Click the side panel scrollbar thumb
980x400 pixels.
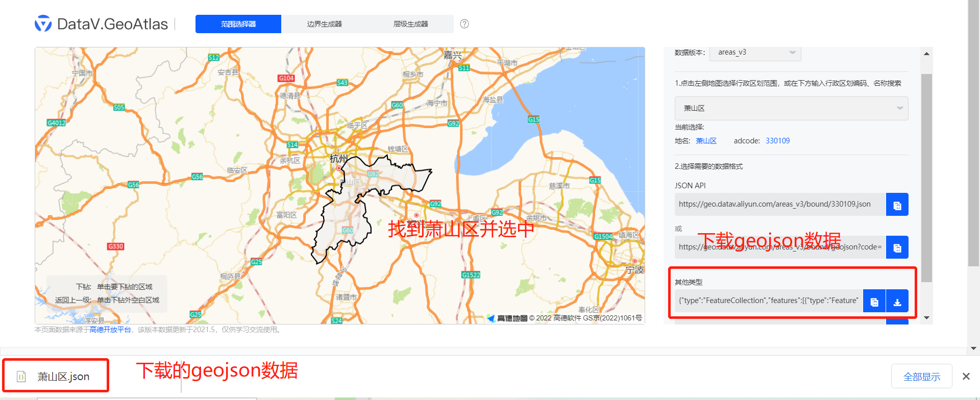pyautogui.click(x=926, y=179)
